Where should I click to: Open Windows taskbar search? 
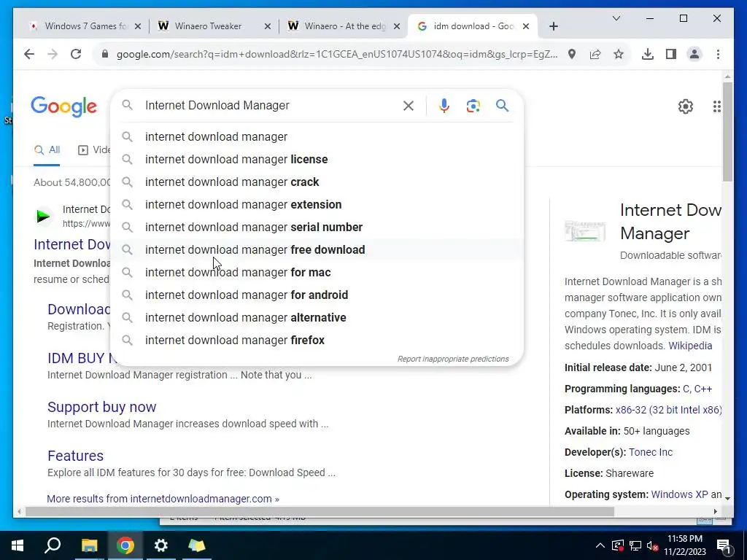53,545
